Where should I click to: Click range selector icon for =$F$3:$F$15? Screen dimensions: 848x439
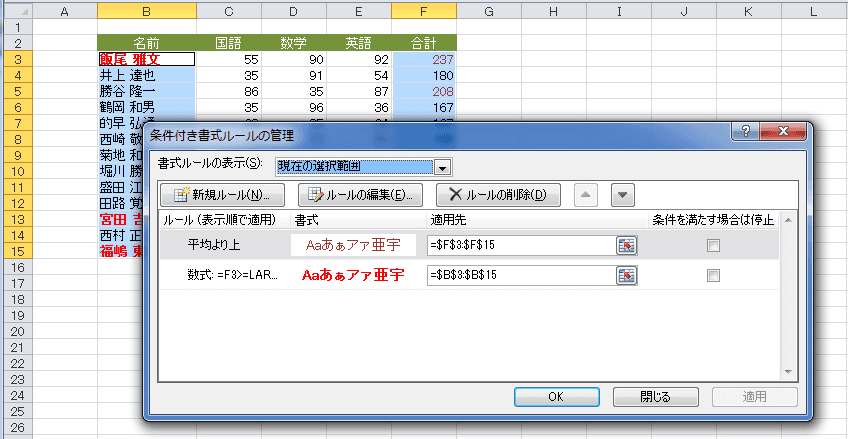pyautogui.click(x=627, y=245)
